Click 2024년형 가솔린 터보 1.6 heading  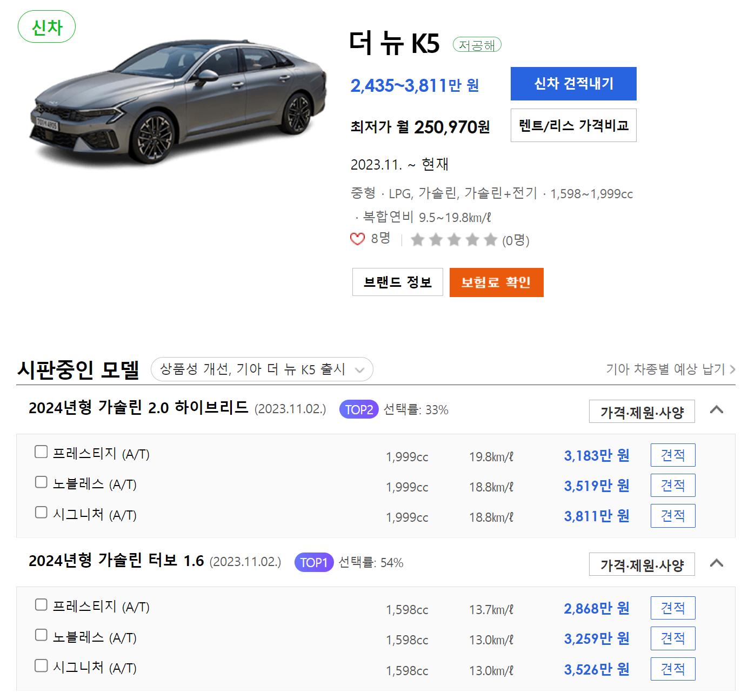tap(116, 561)
